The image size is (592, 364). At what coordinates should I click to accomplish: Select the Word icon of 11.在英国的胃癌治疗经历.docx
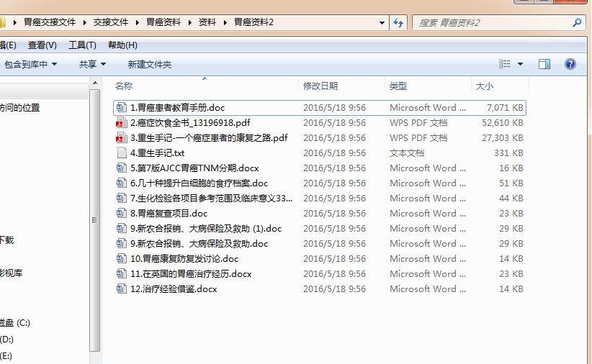[121, 273]
